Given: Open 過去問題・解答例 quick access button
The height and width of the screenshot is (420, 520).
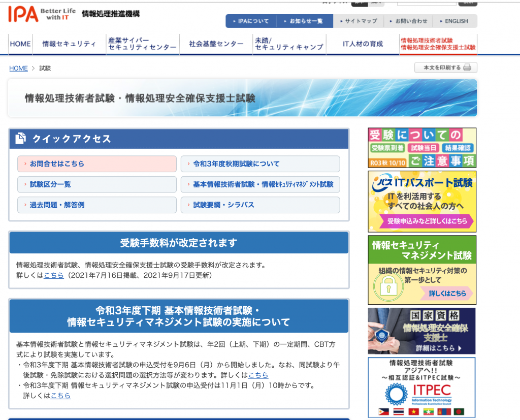Looking at the screenshot, I should [x=97, y=205].
